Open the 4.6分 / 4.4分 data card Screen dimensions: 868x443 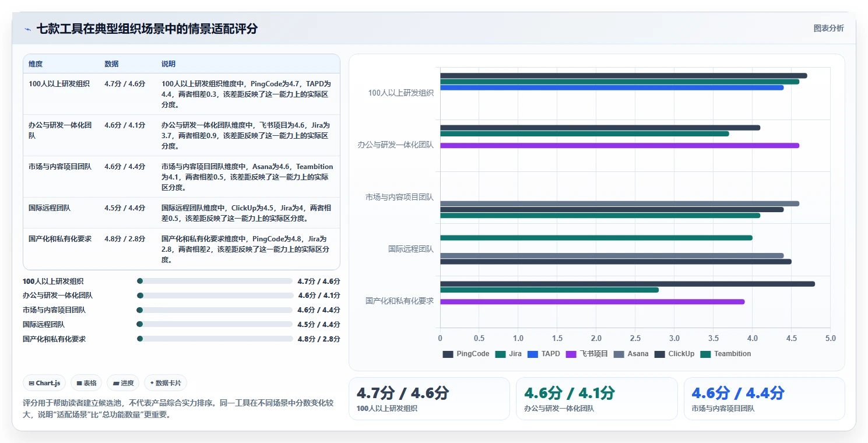(764, 399)
